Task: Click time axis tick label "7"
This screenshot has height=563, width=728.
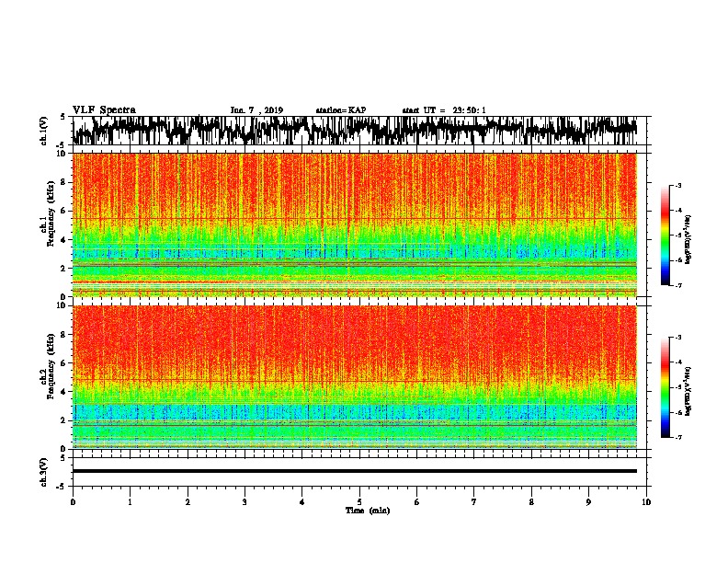Action: tap(474, 502)
